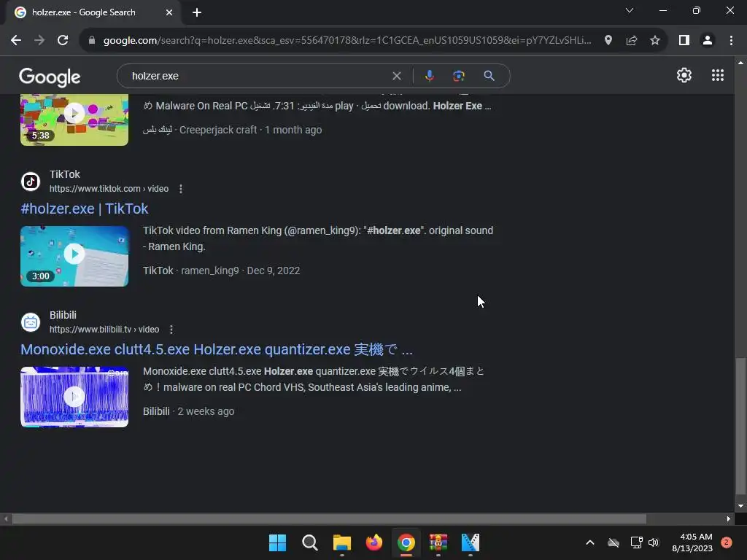Open Windows taskbar search

pos(309,542)
